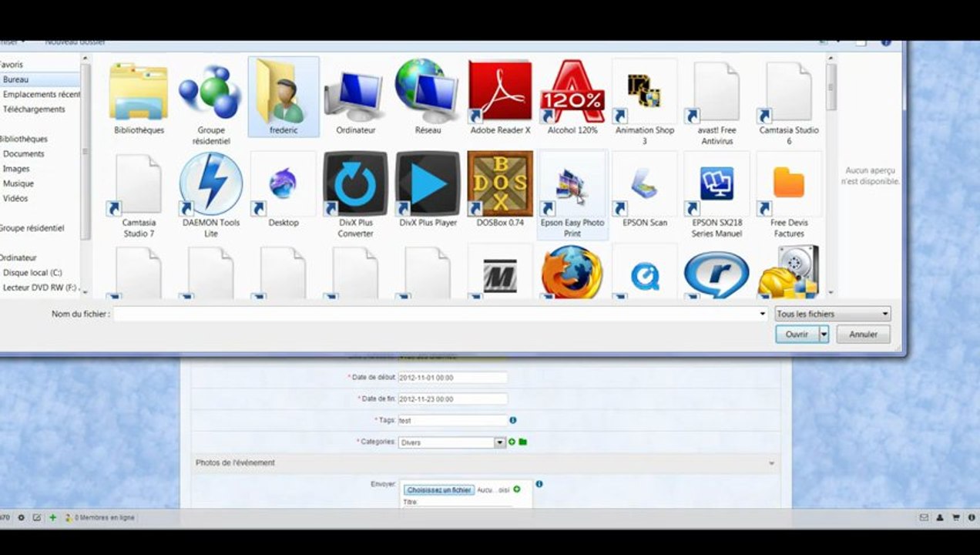Open the Tous les fichiers file type dropdown

(833, 314)
